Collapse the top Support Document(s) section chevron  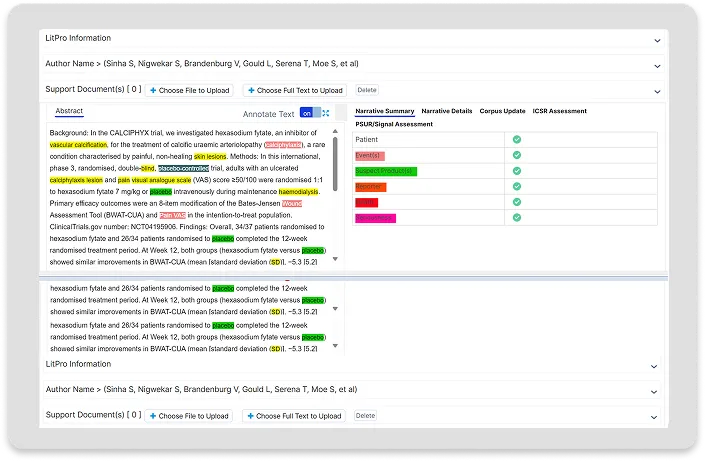(x=657, y=92)
